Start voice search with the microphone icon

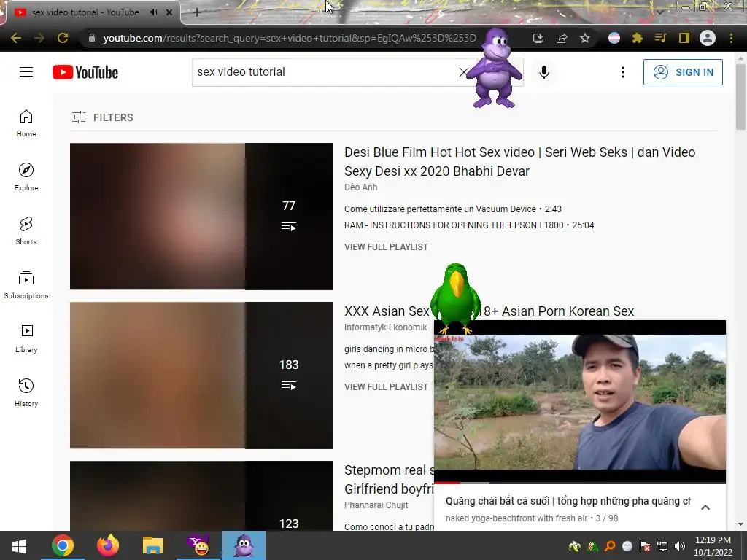tap(543, 72)
